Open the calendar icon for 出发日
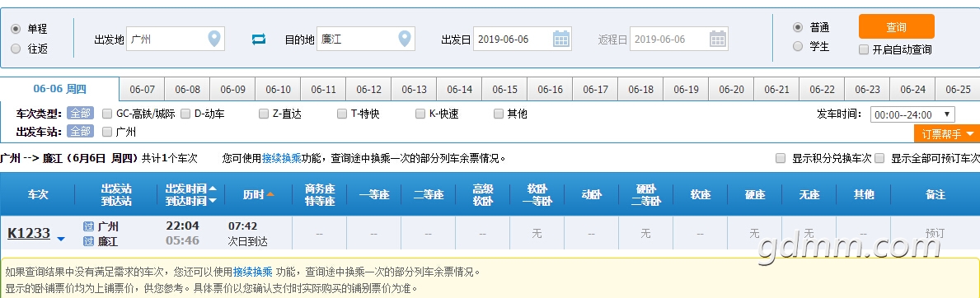Viewport: 980px width, 298px height. tap(561, 39)
